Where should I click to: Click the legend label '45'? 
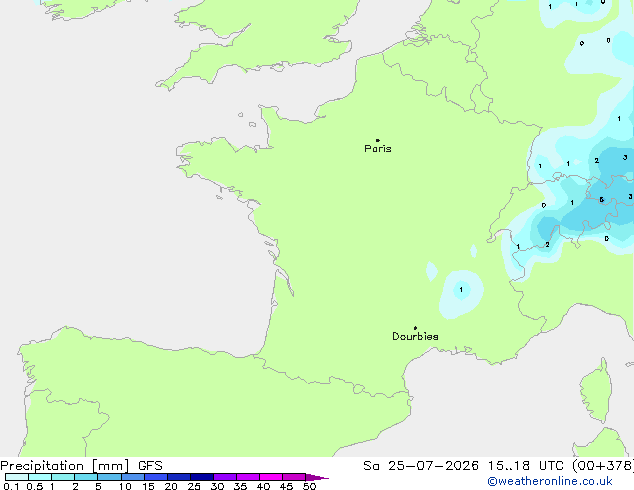pos(286,486)
